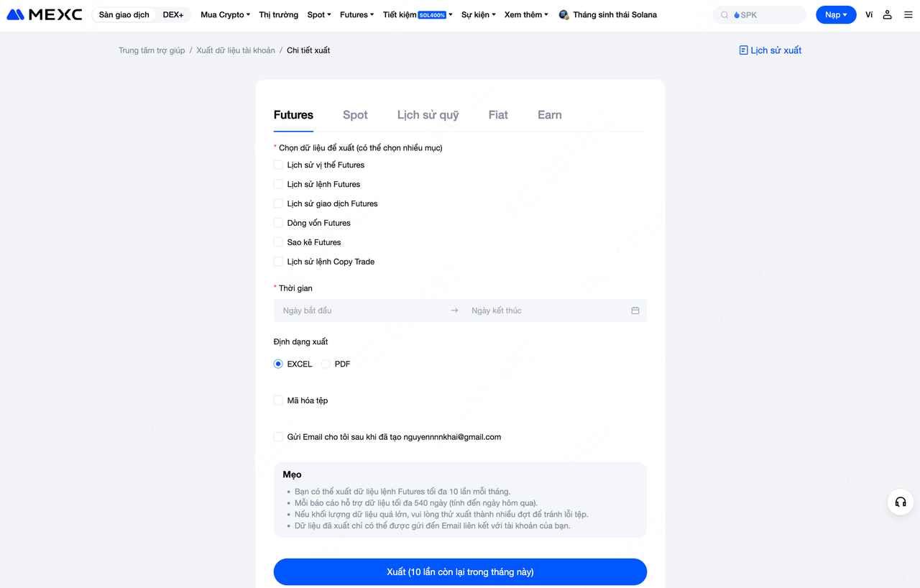The width and height of the screenshot is (920, 588).
Task: Check Lịch sử vị thế Futures checkbox
Action: click(278, 165)
